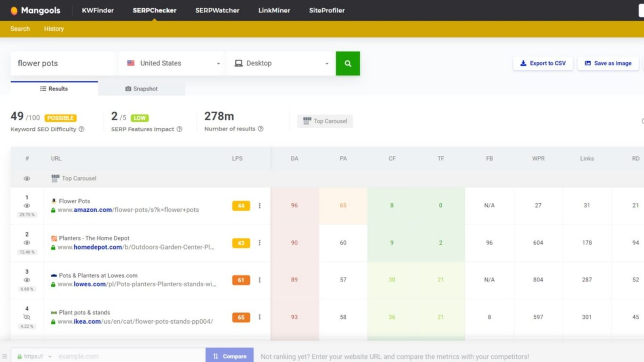Image resolution: width=644 pixels, height=362 pixels.
Task: Open the lowes.com Pots-planters result link
Action: coord(137,285)
